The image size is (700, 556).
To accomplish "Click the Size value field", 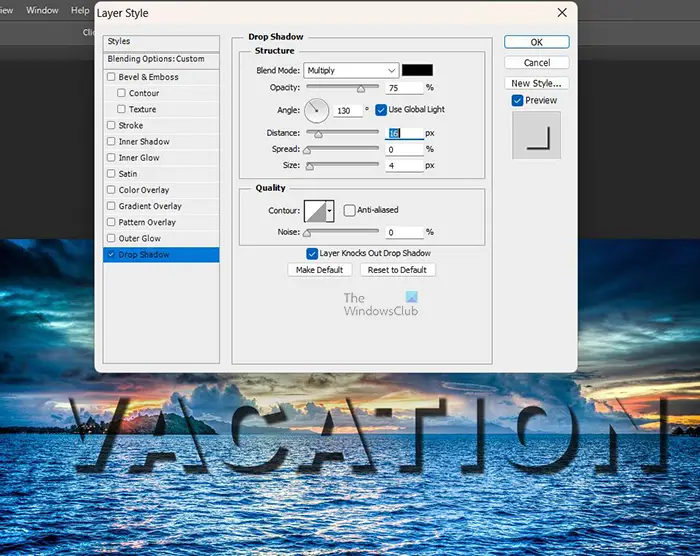I will 404,166.
